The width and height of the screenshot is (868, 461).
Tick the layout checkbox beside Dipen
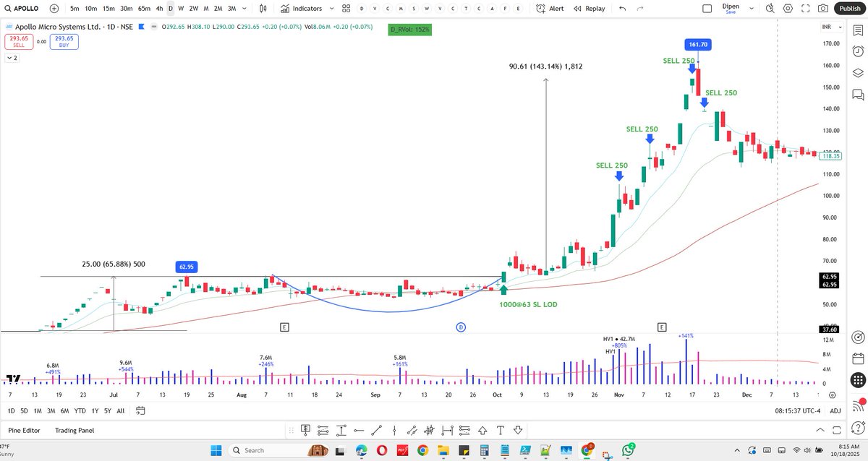[707, 9]
